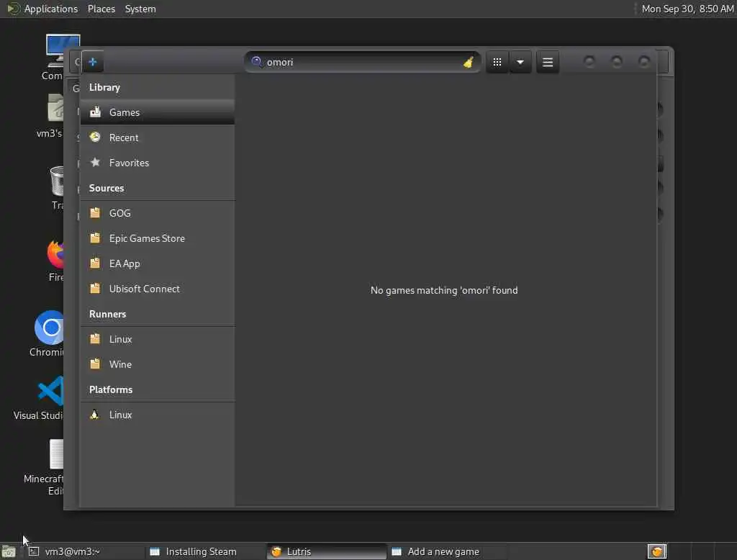Click into the omori search field
Viewport: 737px width, 560px height.
click(x=362, y=62)
